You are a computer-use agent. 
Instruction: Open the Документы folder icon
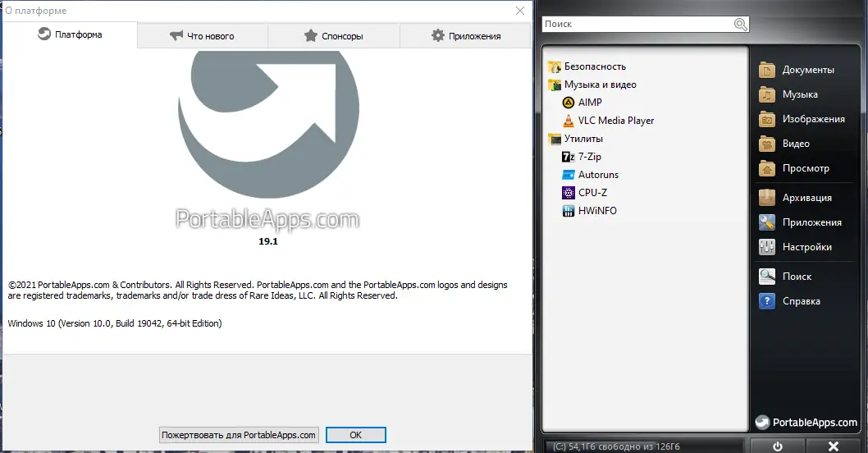(767, 70)
